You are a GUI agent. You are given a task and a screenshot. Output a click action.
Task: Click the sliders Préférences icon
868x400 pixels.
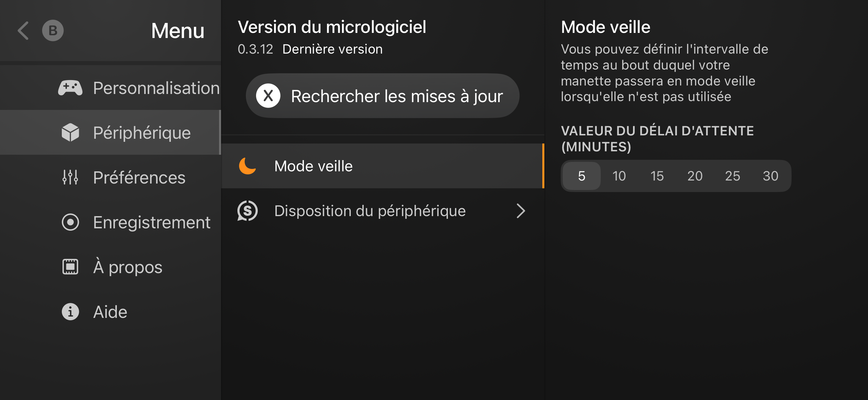pyautogui.click(x=70, y=177)
